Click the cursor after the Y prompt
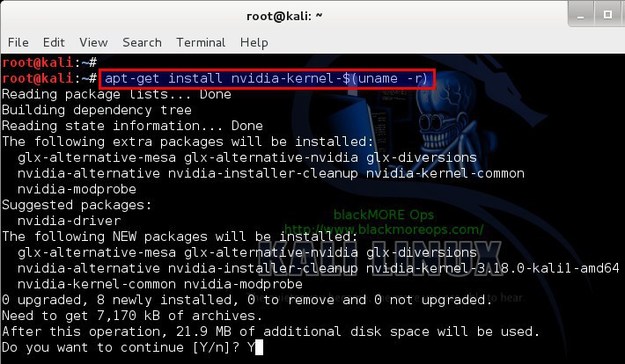The image size is (625, 364). click(259, 347)
